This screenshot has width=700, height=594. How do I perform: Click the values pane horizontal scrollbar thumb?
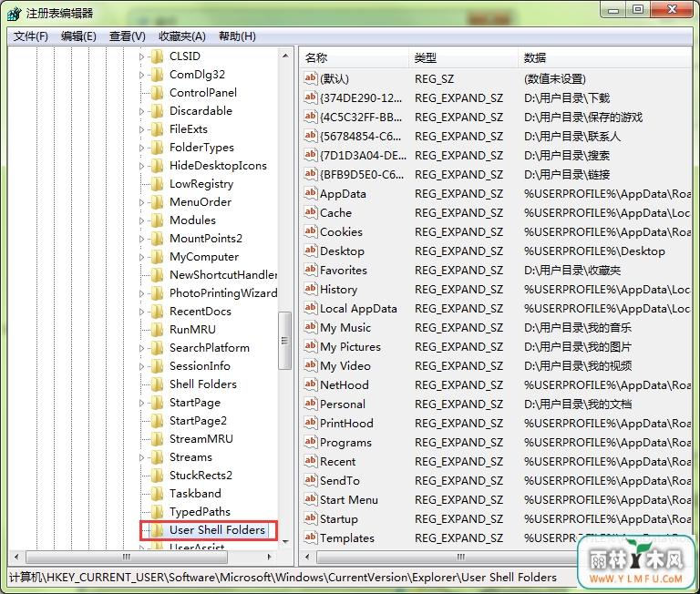(x=448, y=557)
